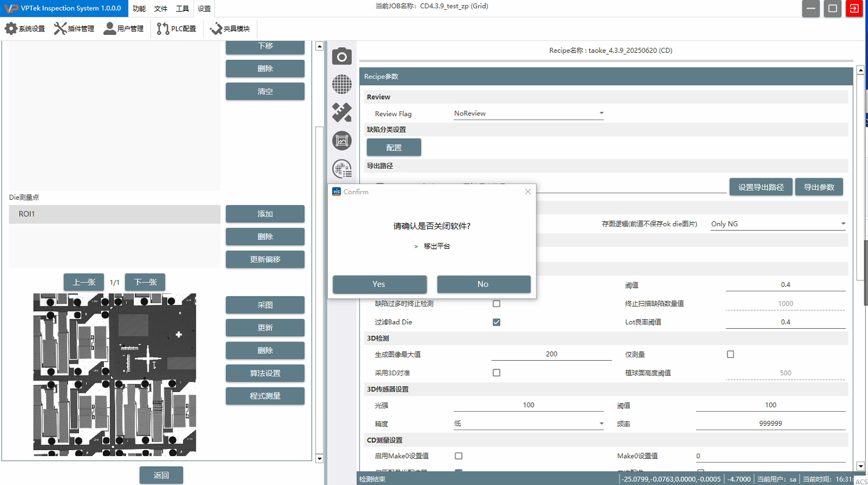Click Yes in the Confirm dialog

click(379, 284)
